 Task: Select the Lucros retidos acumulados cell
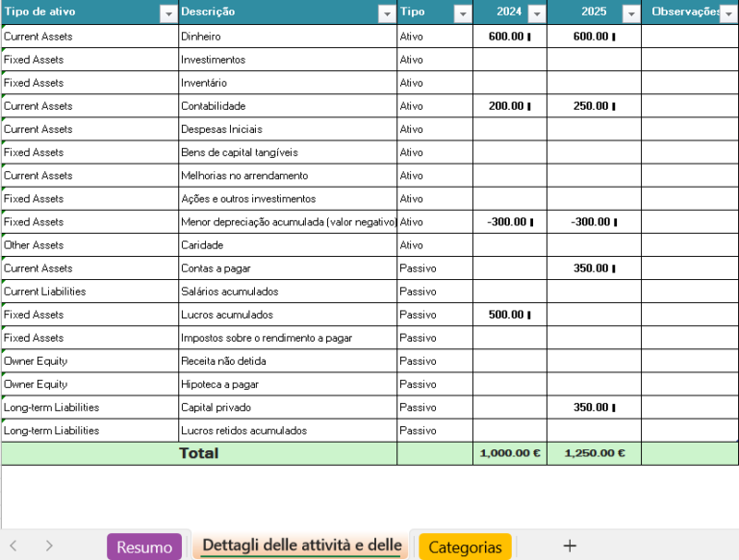click(288, 430)
